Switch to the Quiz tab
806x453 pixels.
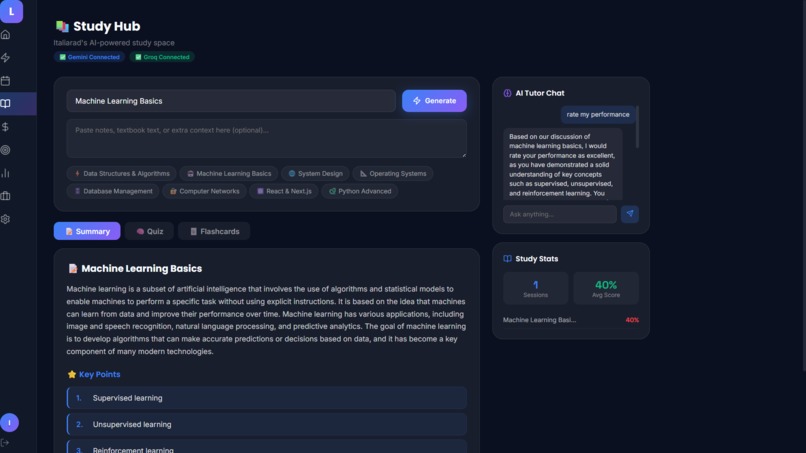(149, 231)
